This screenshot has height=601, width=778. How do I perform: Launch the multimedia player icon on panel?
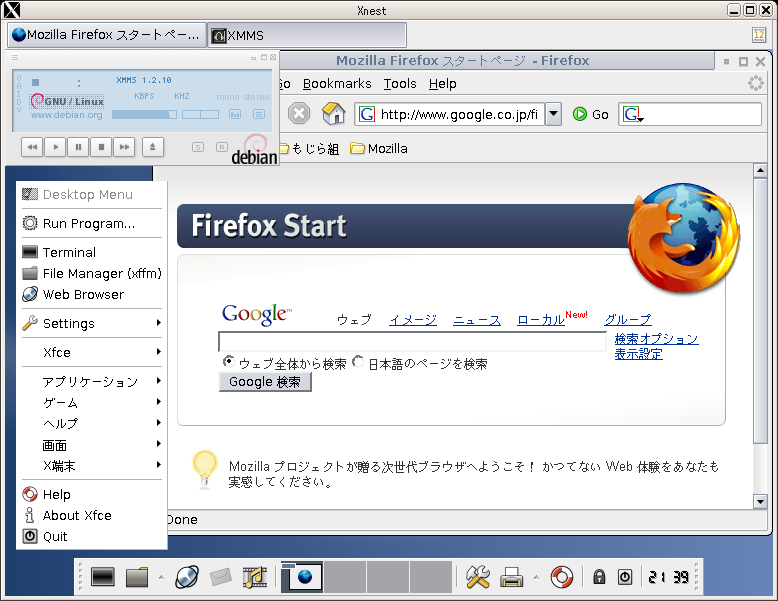pos(254,577)
